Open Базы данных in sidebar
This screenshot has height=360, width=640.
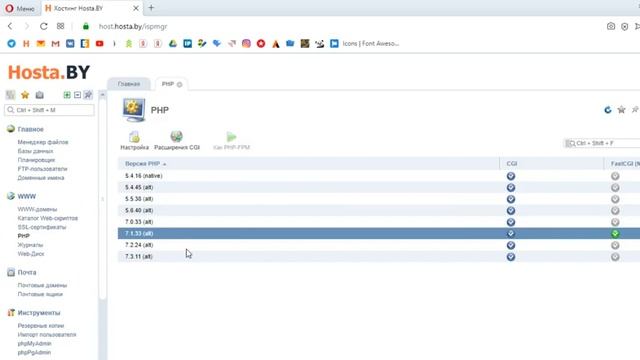tap(36, 151)
